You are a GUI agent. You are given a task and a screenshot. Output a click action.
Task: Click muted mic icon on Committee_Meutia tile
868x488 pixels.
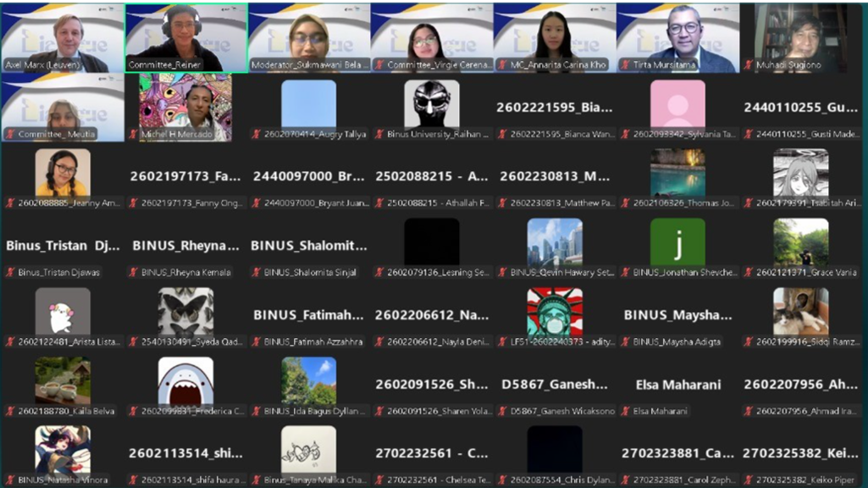[x=11, y=134]
